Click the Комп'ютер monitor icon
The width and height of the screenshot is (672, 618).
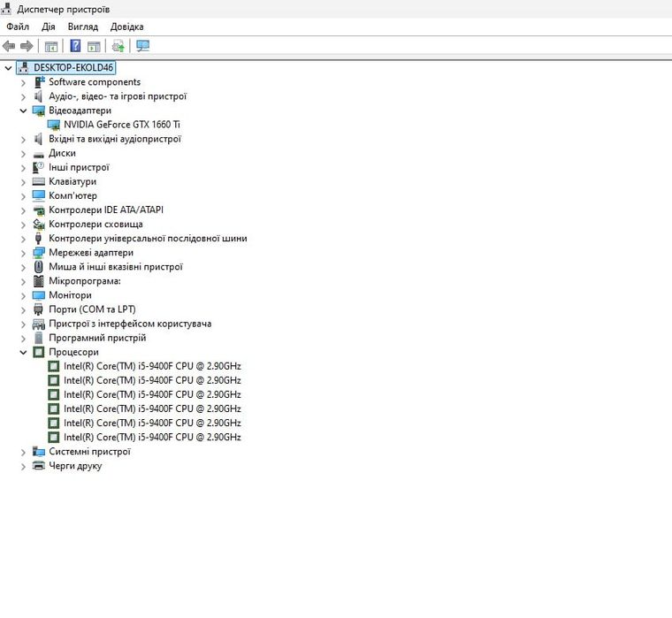click(39, 196)
